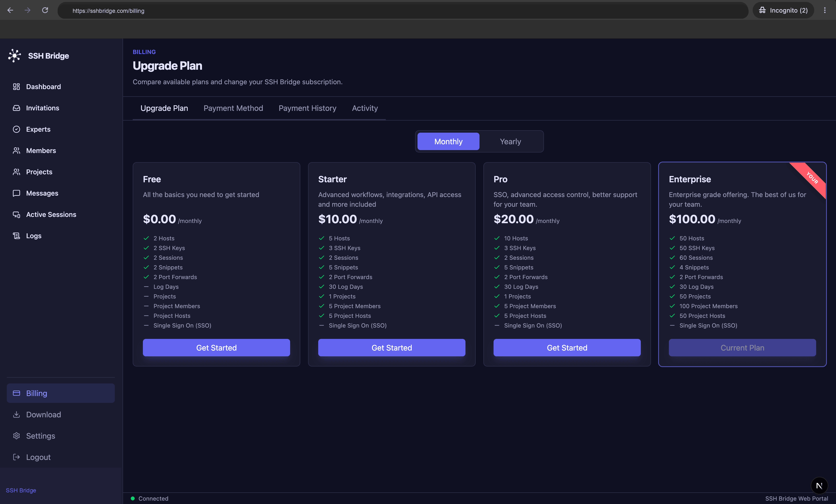Open Dashboard from the sidebar
836x504 pixels.
click(61, 87)
